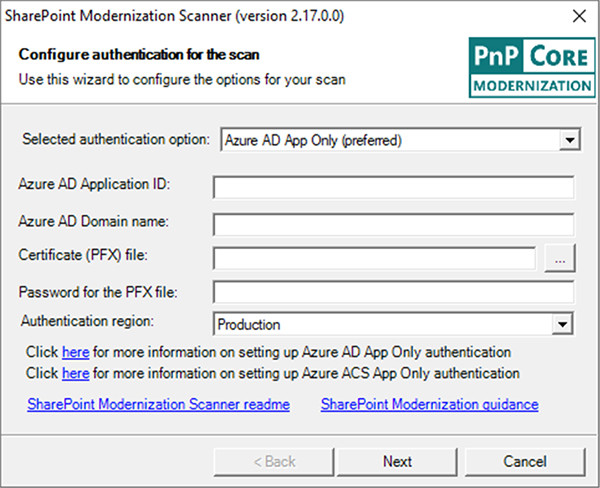
Task: Click the Cancel button
Action: pyautogui.click(x=525, y=462)
